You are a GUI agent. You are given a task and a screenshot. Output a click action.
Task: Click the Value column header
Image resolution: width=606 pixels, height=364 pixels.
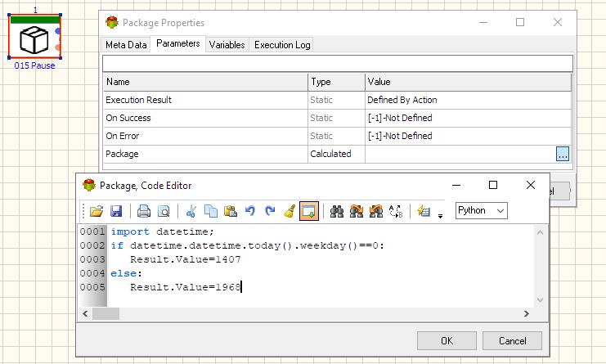(468, 82)
